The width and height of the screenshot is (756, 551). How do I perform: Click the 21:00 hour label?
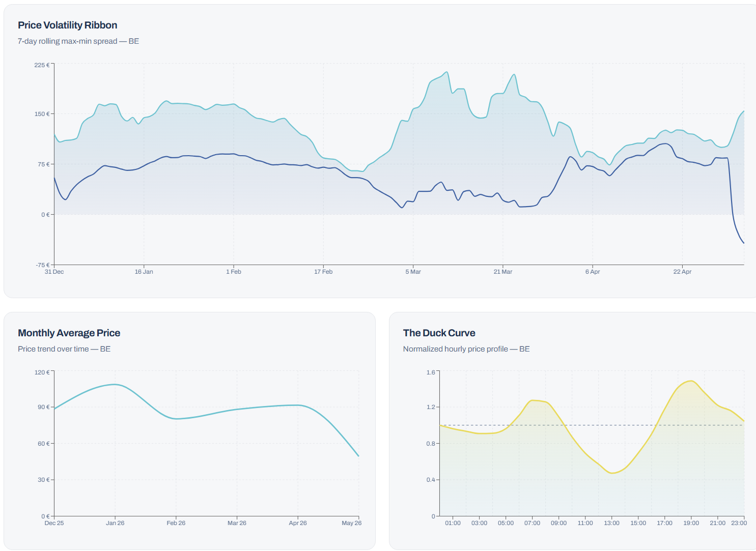(717, 523)
